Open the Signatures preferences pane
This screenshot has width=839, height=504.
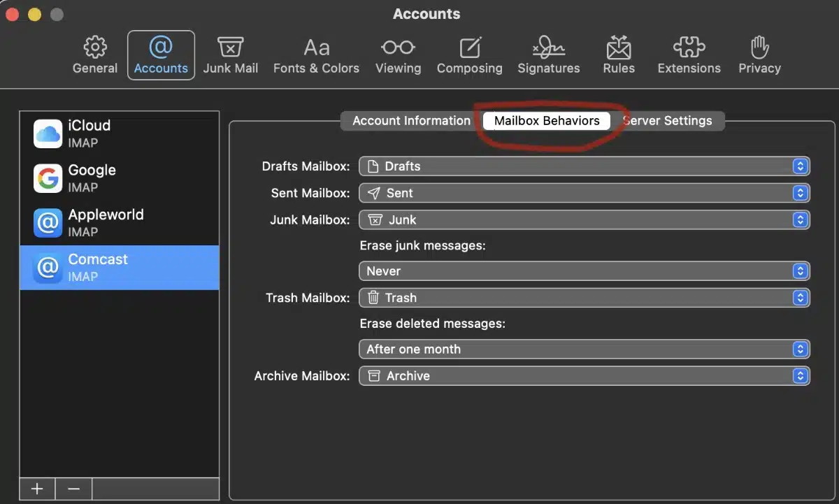point(548,56)
